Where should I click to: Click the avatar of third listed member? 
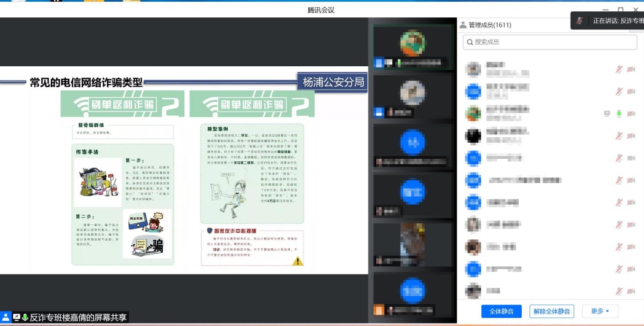[x=473, y=113]
